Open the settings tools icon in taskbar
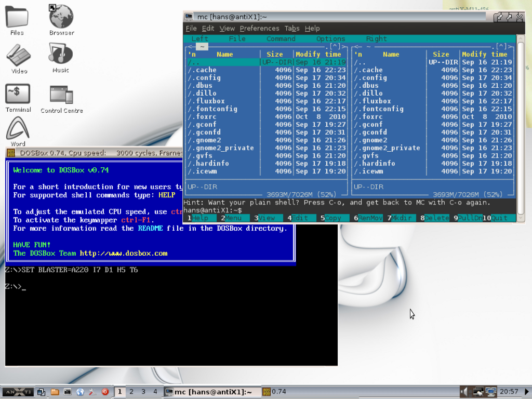The image size is (532, 399). (x=92, y=392)
